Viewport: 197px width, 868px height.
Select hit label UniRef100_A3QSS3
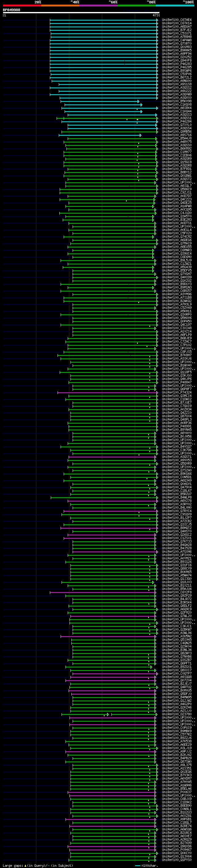(x=177, y=115)
